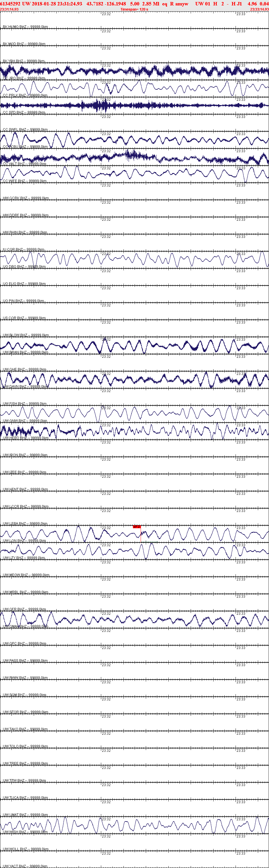
Task: Select the UW KENT BHZ station label
Action: [25, 489]
